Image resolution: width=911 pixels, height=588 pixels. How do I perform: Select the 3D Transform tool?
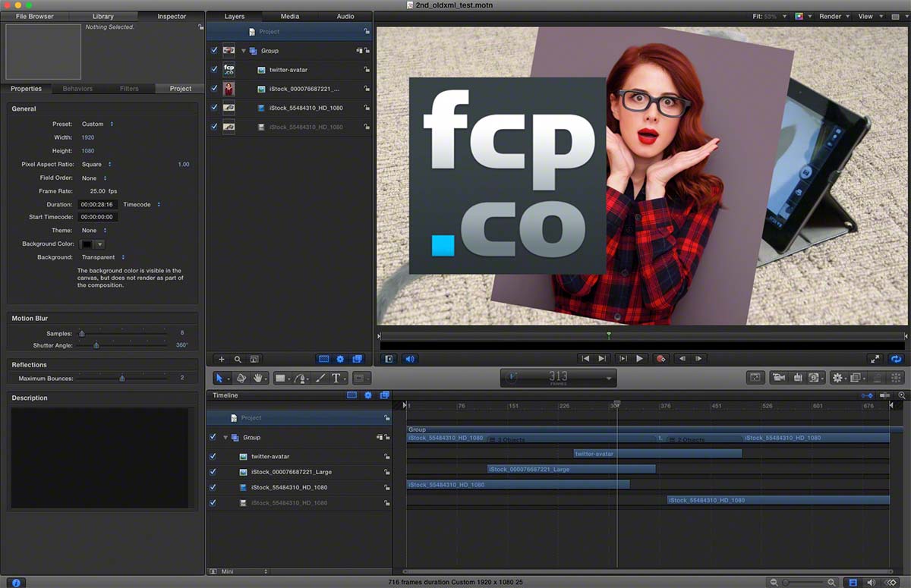241,378
